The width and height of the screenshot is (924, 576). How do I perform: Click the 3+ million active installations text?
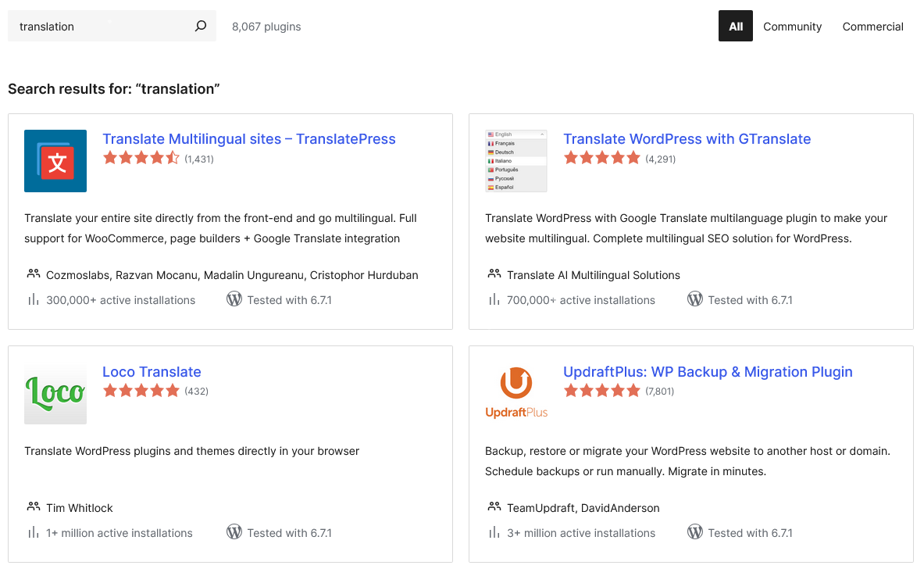(581, 533)
